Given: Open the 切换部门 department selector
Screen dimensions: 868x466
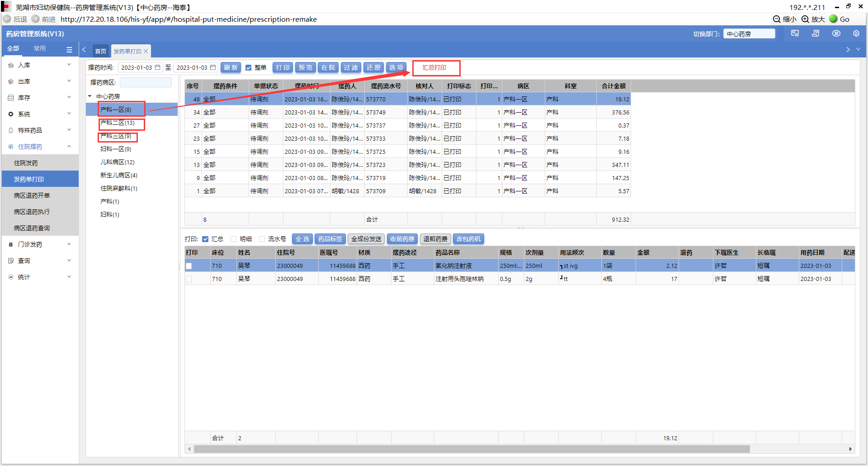Looking at the screenshot, I should pyautogui.click(x=749, y=33).
